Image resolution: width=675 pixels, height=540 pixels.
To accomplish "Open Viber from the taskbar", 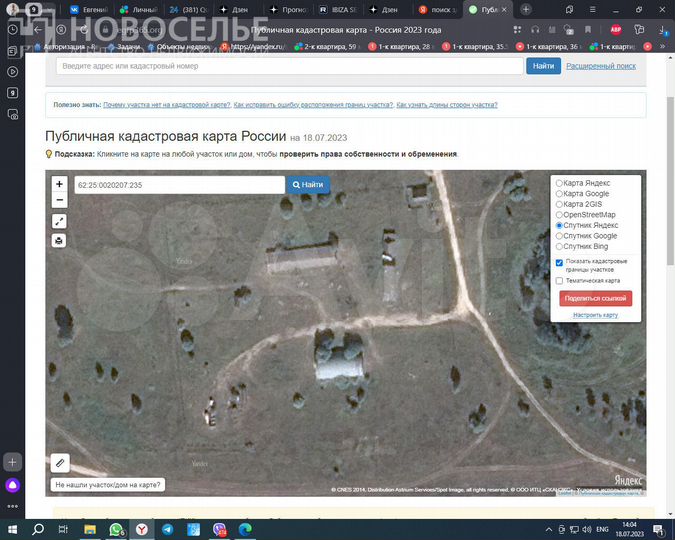I will click(219, 529).
